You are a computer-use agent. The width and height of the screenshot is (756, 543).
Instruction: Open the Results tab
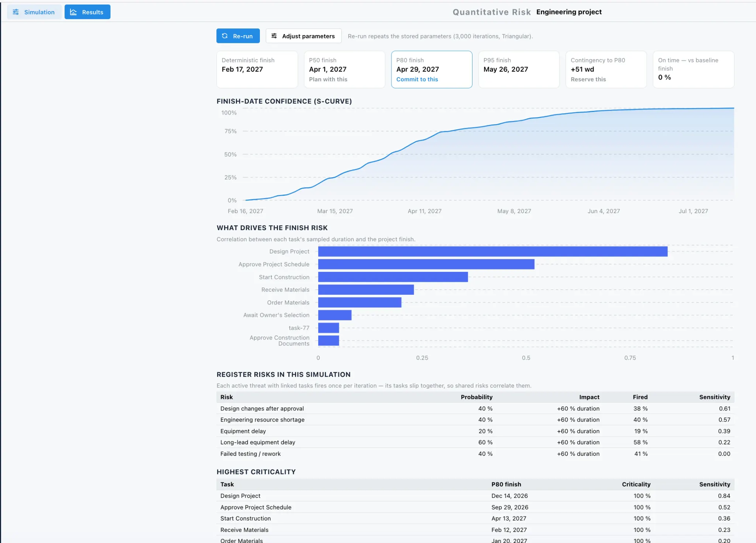click(x=87, y=12)
